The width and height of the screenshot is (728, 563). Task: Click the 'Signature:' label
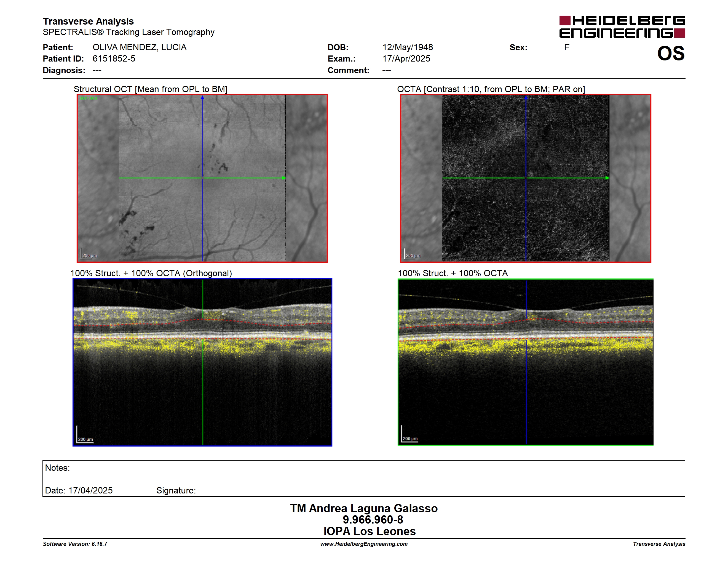pos(176,491)
